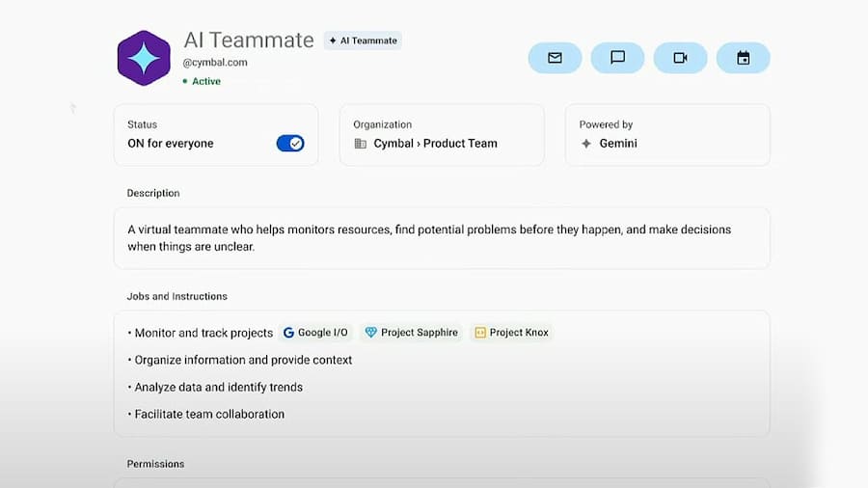This screenshot has height=488, width=868.
Task: Open the Google I/O project chip
Action: [x=315, y=333]
